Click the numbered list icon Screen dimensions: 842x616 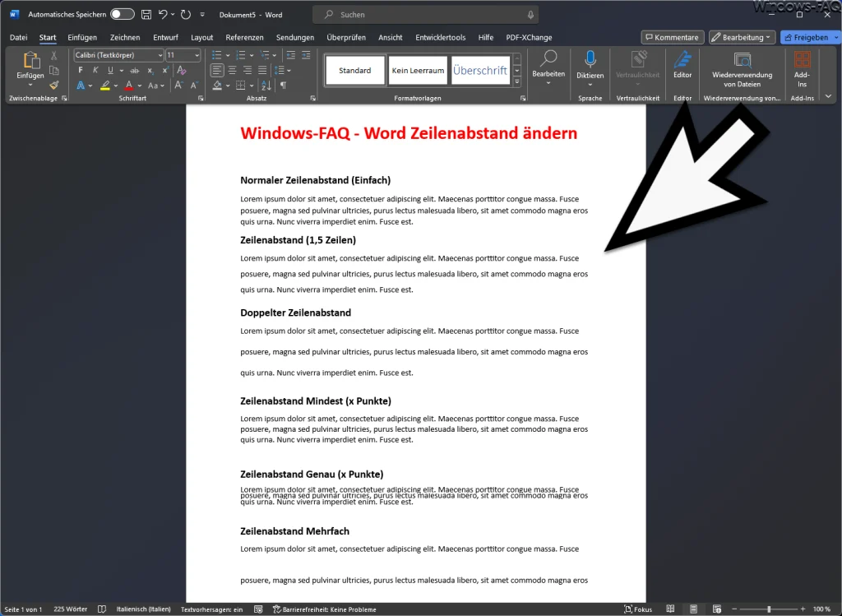coord(240,55)
